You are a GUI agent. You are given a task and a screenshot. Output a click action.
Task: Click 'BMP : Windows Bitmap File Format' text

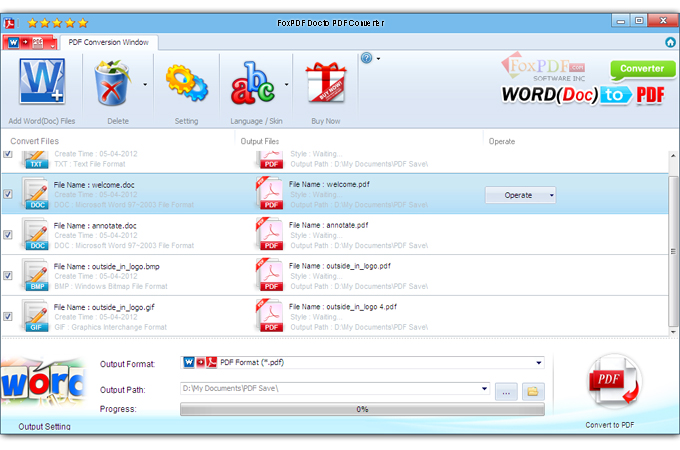[111, 286]
